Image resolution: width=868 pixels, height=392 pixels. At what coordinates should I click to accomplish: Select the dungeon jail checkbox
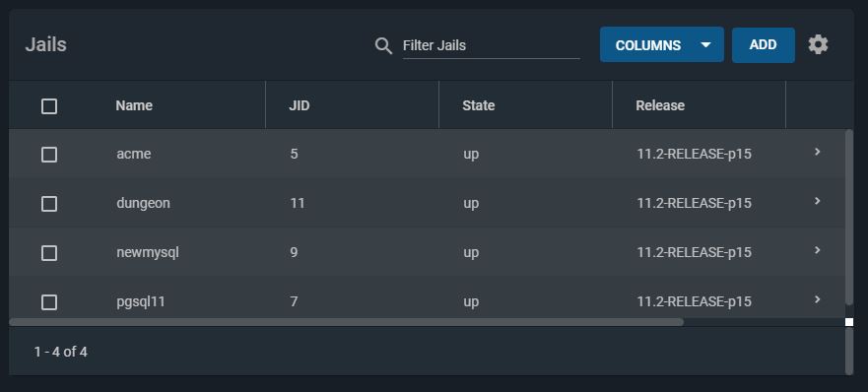click(x=49, y=204)
